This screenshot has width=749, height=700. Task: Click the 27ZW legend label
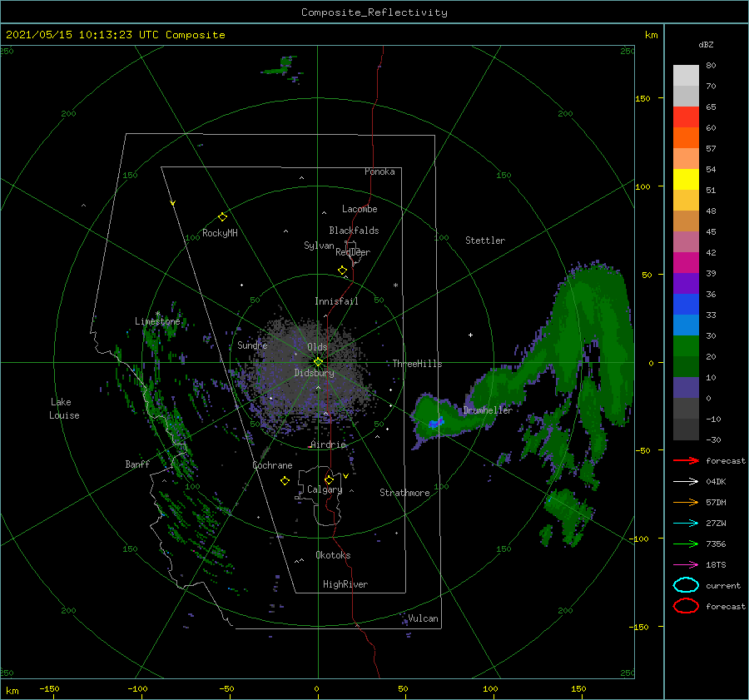716,524
